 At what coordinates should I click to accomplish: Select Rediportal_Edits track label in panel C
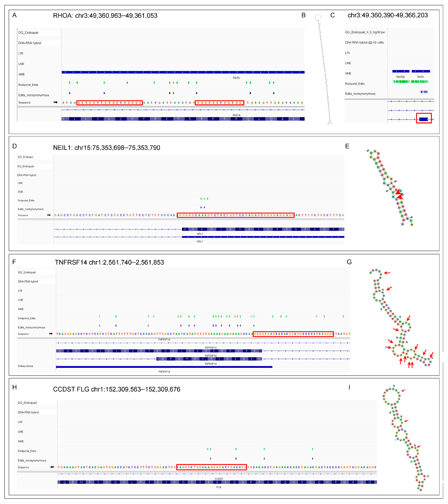(355, 84)
